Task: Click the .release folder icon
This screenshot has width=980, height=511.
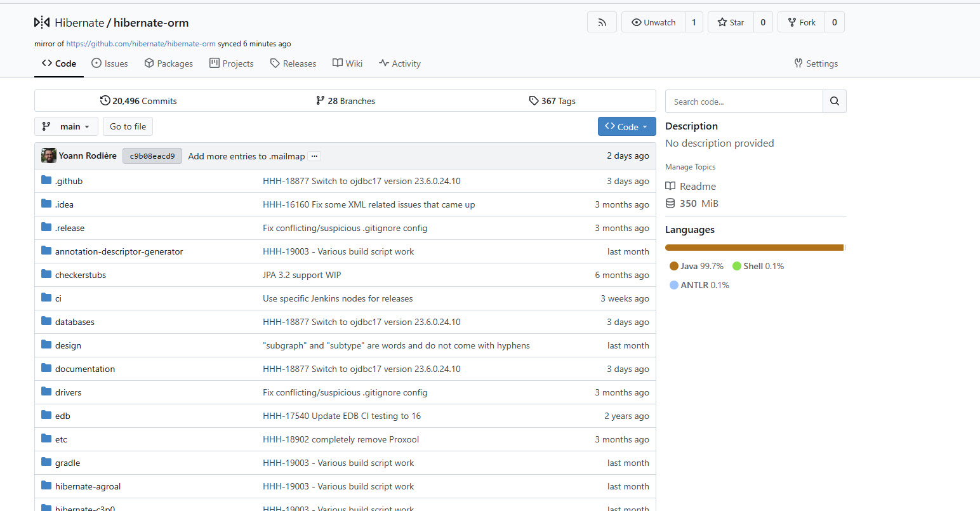Action: point(46,227)
